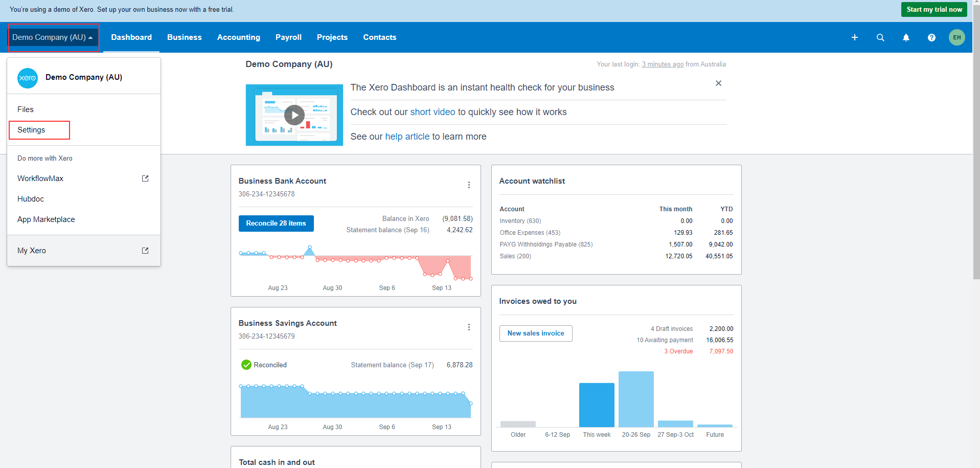Open the EH user avatar menu
Image resolution: width=980 pixels, height=468 pixels.
tap(956, 37)
